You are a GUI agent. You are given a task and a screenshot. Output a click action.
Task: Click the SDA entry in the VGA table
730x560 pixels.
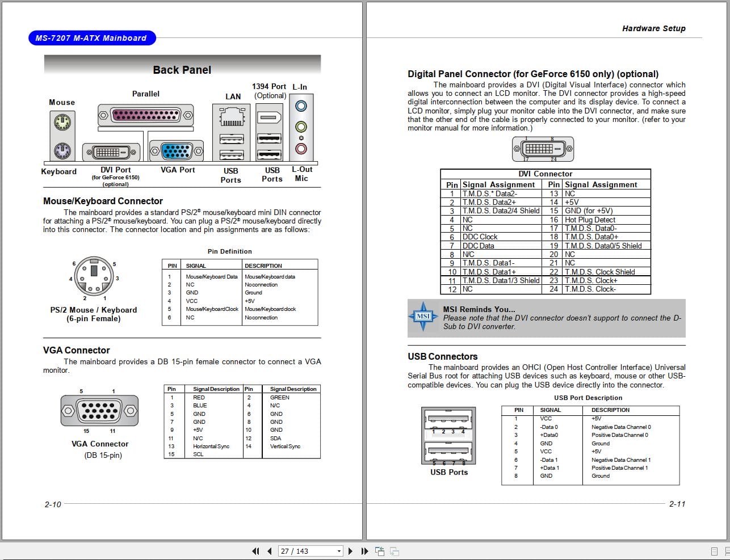click(275, 439)
